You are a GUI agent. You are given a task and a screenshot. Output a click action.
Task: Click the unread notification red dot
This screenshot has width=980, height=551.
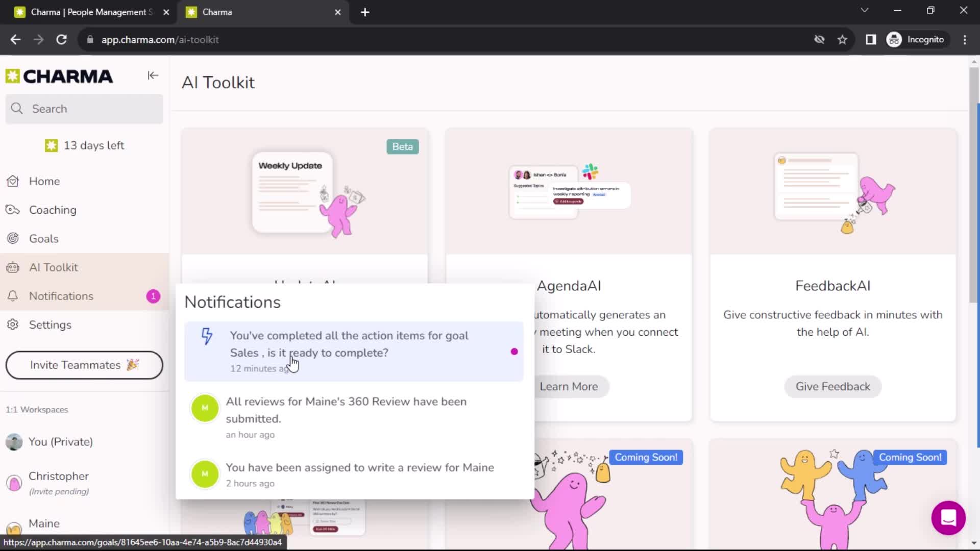point(514,351)
